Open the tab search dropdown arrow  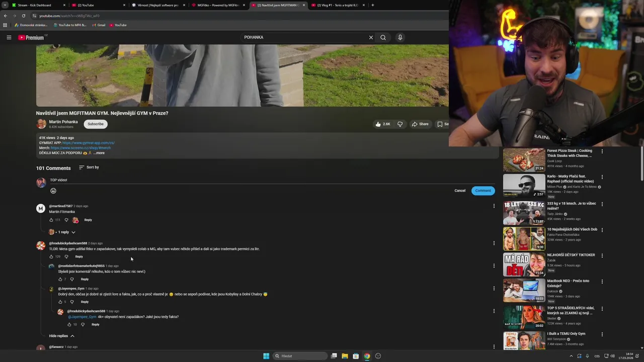(x=5, y=5)
